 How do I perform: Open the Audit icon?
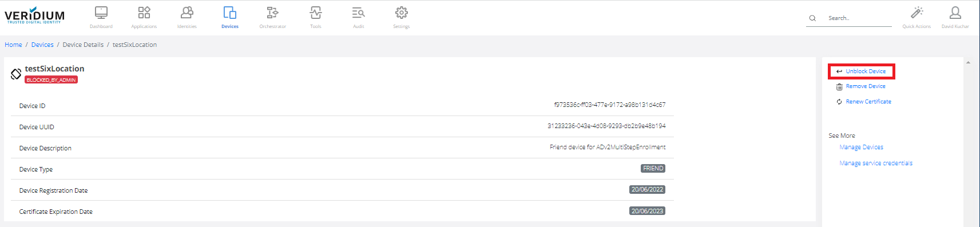[359, 13]
